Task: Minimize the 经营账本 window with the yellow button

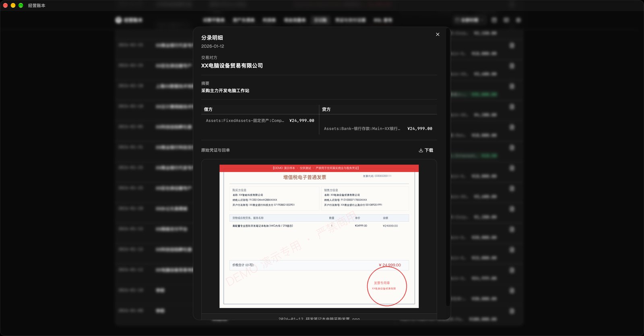Action: [x=13, y=6]
